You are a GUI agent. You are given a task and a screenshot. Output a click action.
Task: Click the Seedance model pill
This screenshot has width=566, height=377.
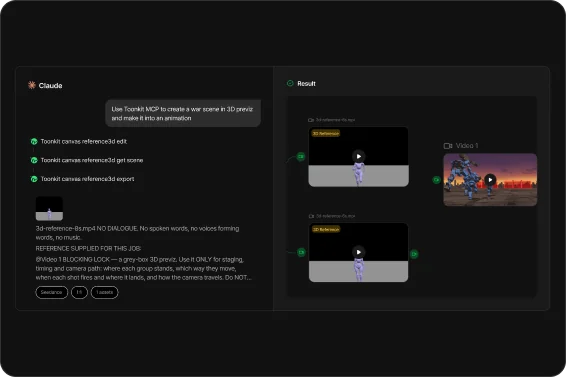click(51, 292)
